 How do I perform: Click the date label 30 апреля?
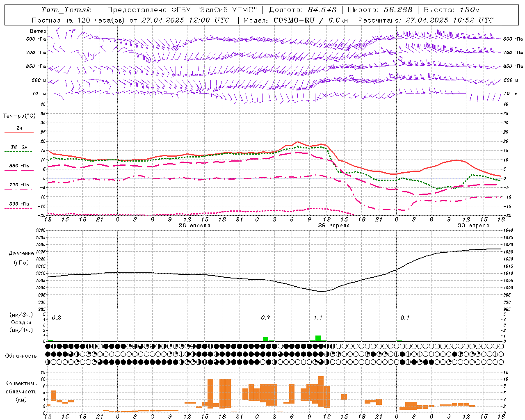473,226
